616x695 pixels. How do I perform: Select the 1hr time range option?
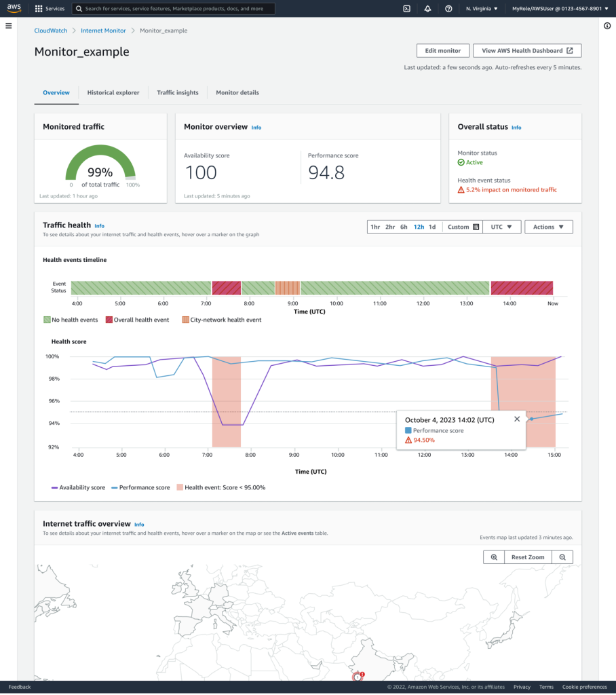click(x=376, y=227)
